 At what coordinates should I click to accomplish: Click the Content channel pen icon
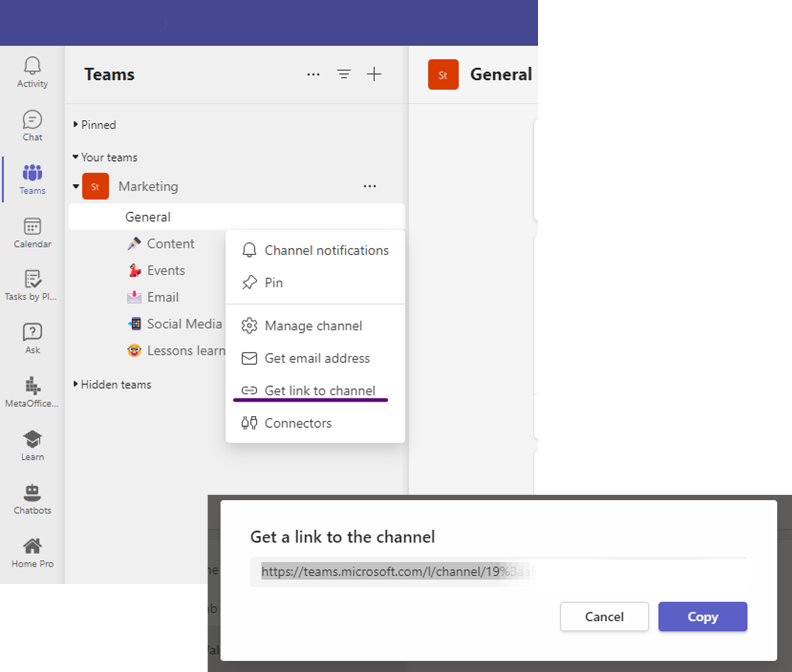[134, 244]
